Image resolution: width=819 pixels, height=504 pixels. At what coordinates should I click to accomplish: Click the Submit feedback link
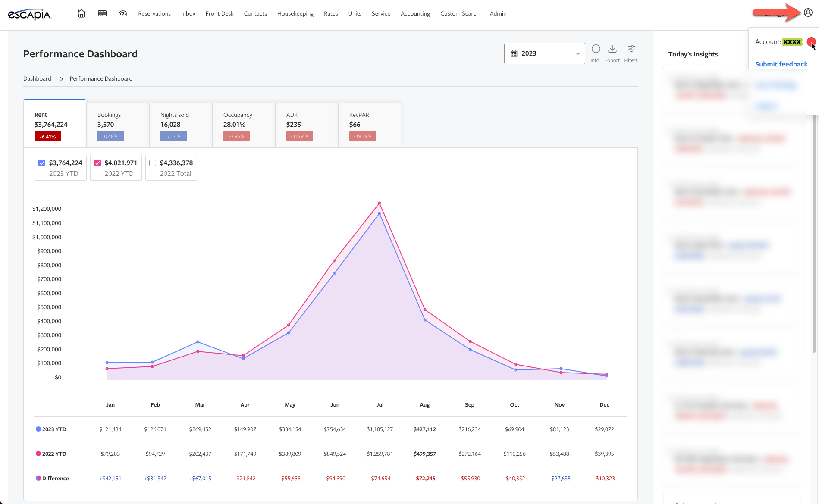[781, 64]
